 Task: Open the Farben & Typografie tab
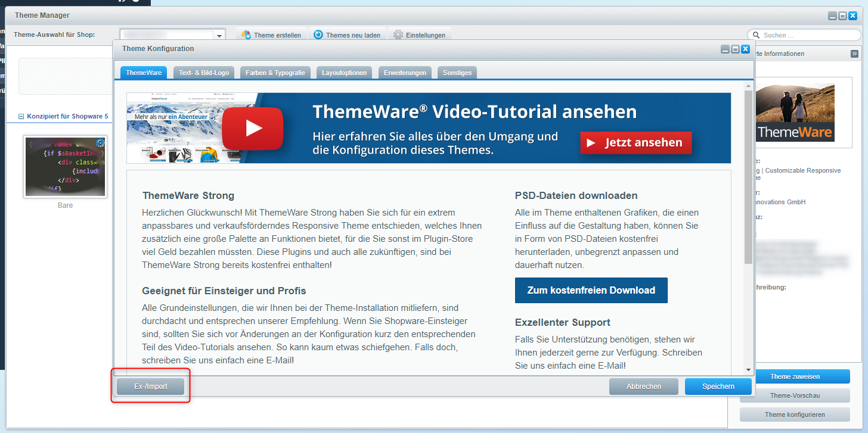(275, 72)
